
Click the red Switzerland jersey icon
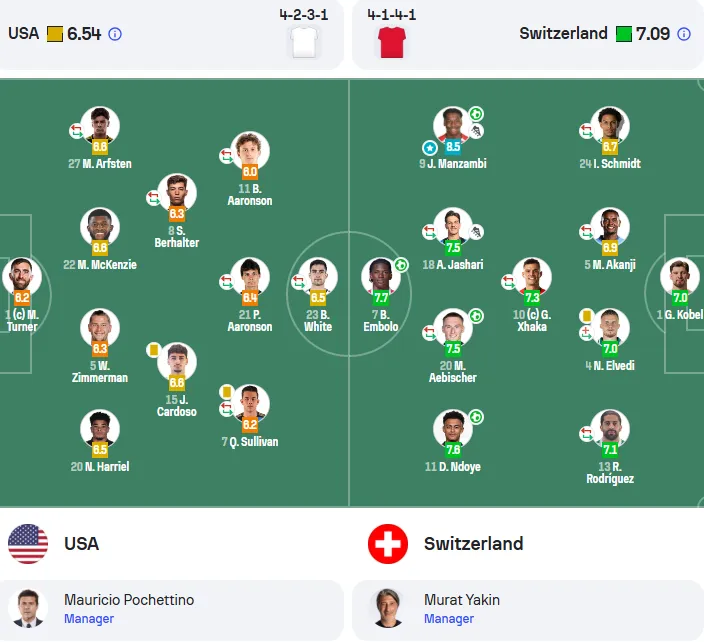(x=392, y=42)
